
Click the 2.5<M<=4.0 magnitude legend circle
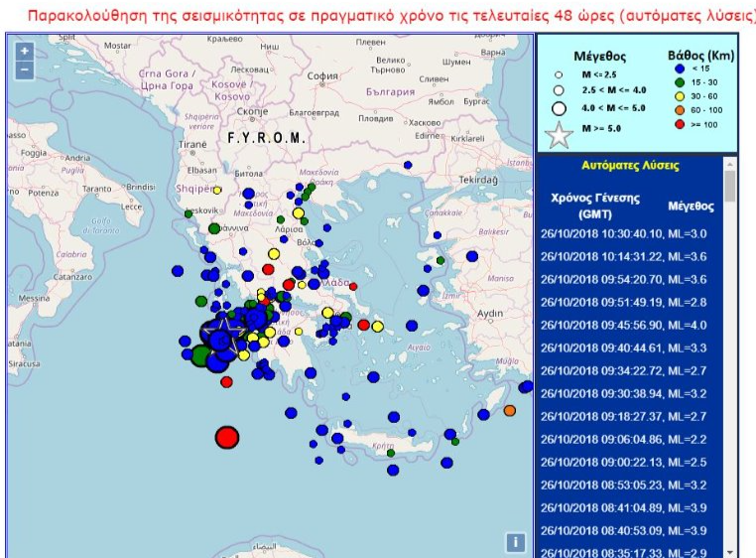point(559,90)
